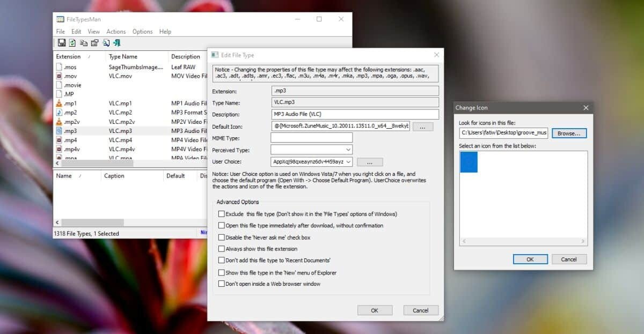644x334 pixels.
Task: Click OK in the Edit File Type dialog
Action: tap(375, 310)
